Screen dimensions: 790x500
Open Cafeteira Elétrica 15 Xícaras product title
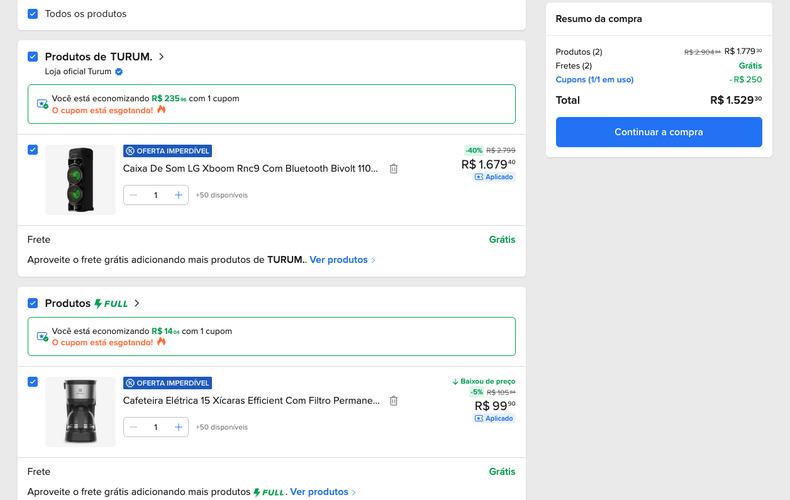pyautogui.click(x=251, y=401)
